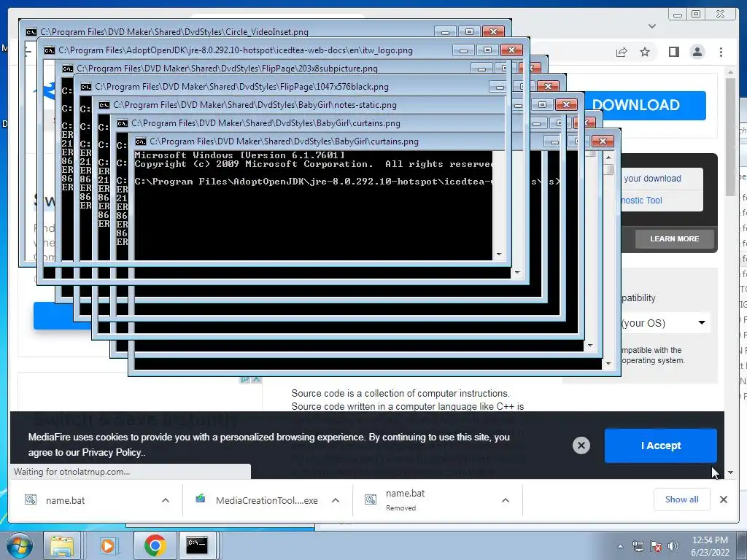Open the Windows Start menu orb

[20, 545]
